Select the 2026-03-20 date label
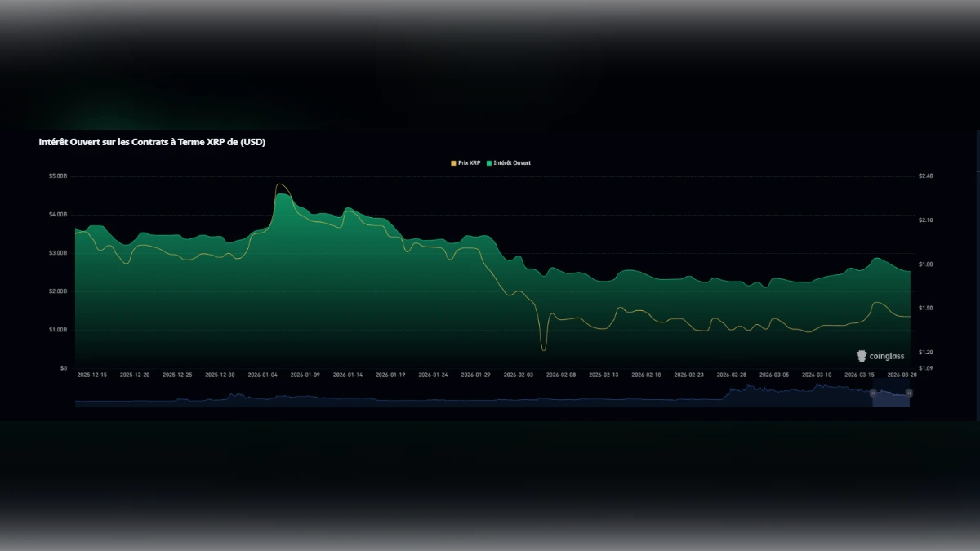 tap(902, 374)
